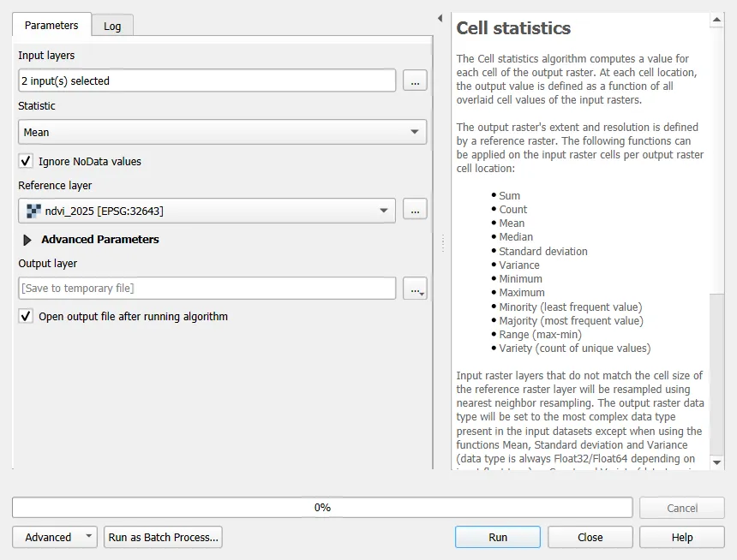Expand the Advanced Parameters section
737x560 pixels.
click(27, 240)
